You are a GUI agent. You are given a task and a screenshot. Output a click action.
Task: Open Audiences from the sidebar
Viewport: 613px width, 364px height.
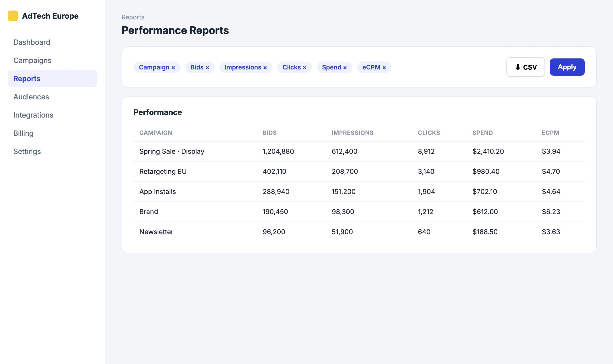tap(52, 97)
